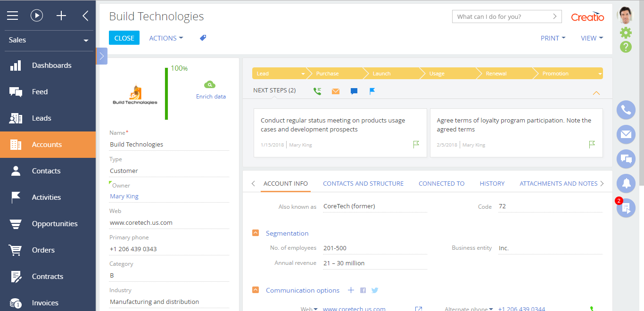Open the Leads section
This screenshot has width=644, height=311.
[x=48, y=118]
